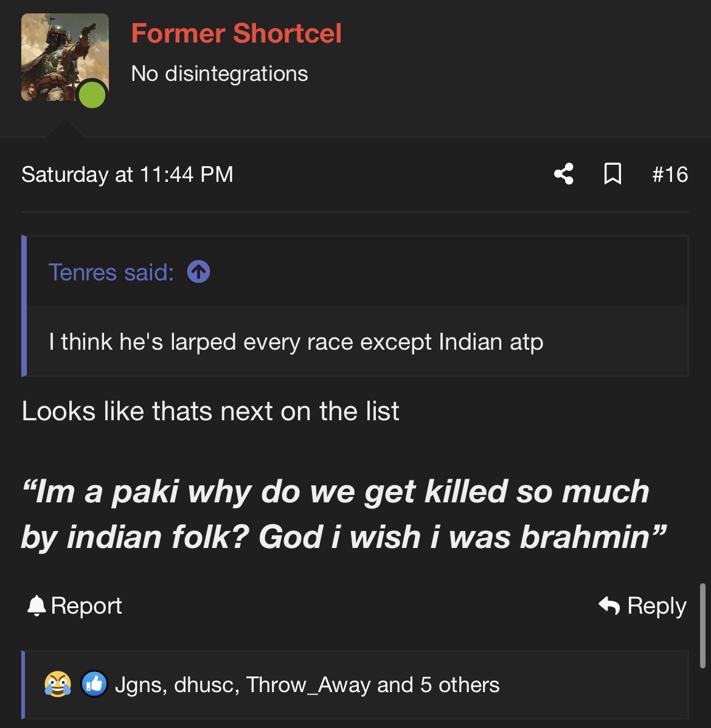Click the vertical scrollbar on the right
The image size is (711, 728).
point(702,626)
